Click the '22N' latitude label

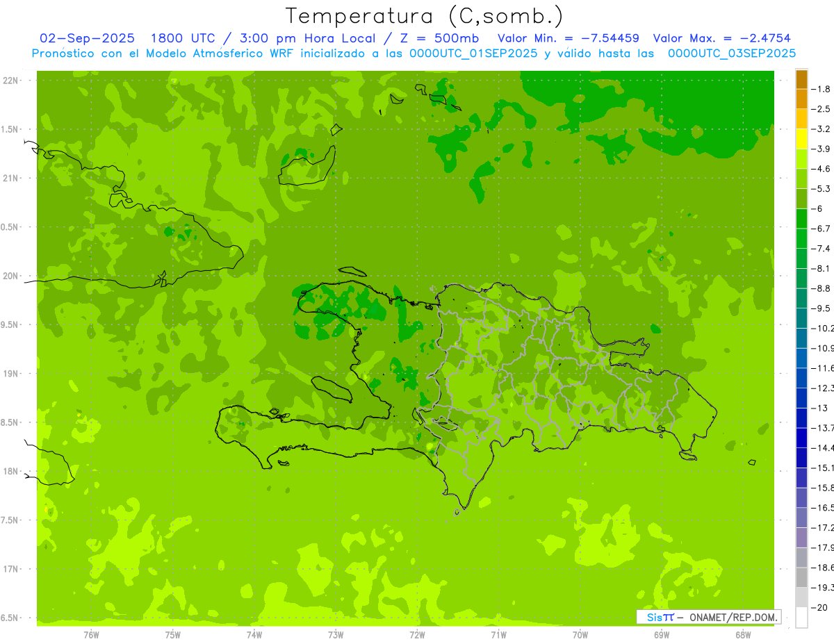click(10, 80)
